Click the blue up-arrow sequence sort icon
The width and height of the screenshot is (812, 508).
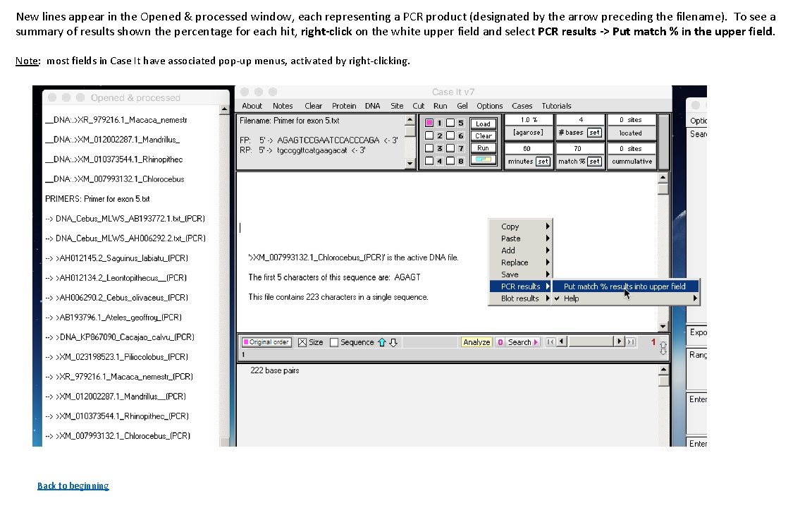(383, 342)
